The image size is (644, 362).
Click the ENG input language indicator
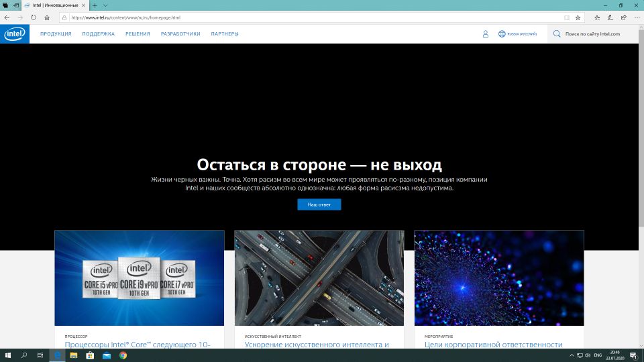click(598, 355)
